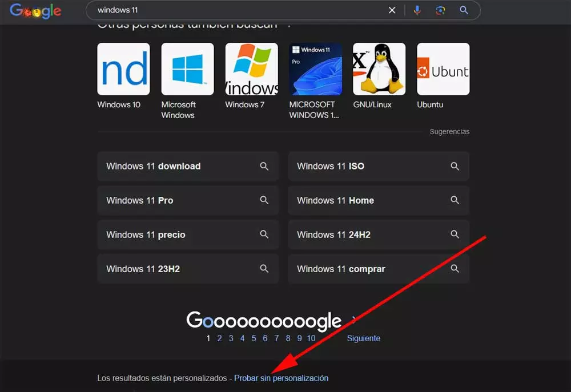Go to results page 3
This screenshot has height=392, width=571.
(231, 338)
